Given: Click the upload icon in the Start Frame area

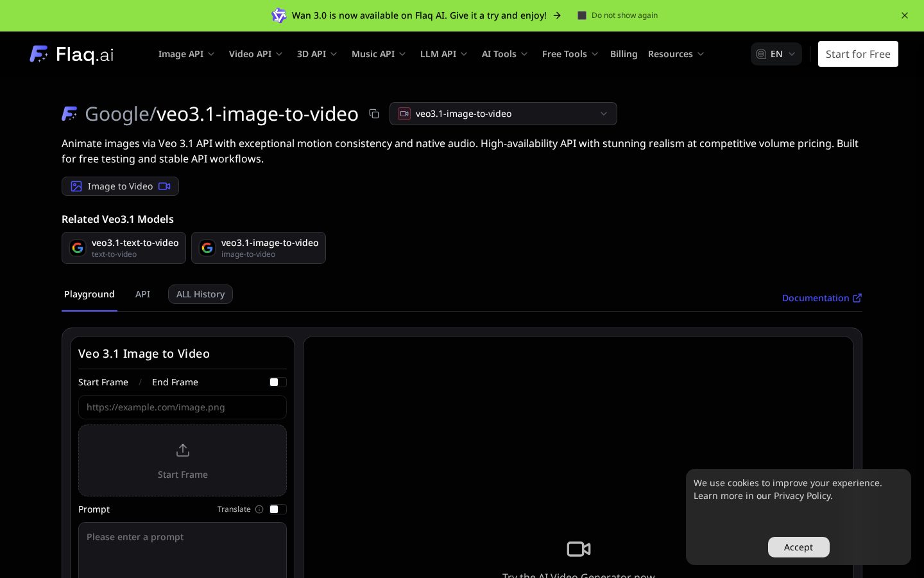Looking at the screenshot, I should pyautogui.click(x=183, y=450).
